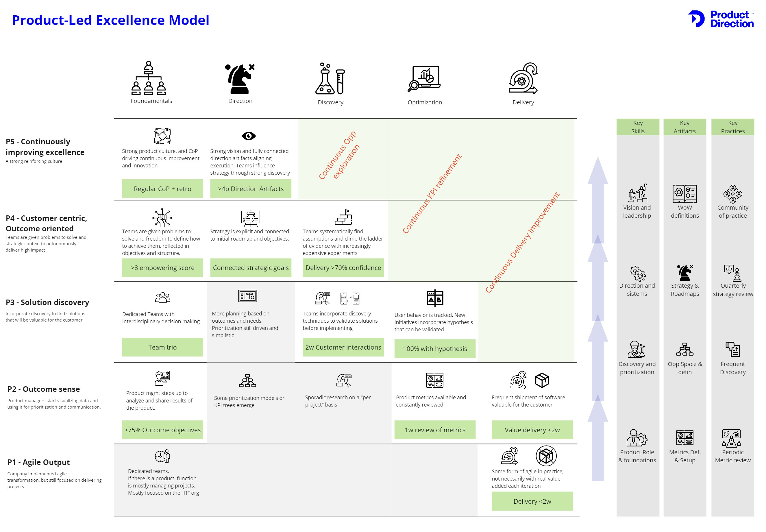The image size is (766, 532).
Task: Click the P2 - Outcome sense heading
Action: click(43, 389)
